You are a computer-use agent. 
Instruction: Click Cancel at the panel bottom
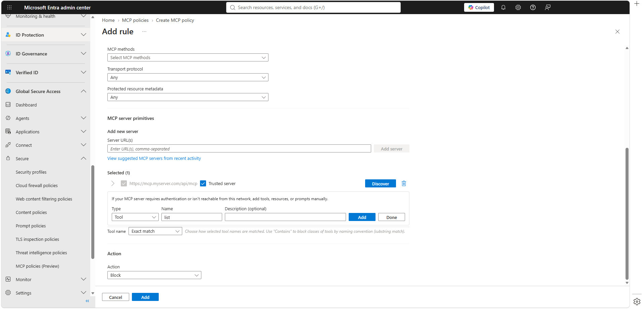[x=115, y=297]
